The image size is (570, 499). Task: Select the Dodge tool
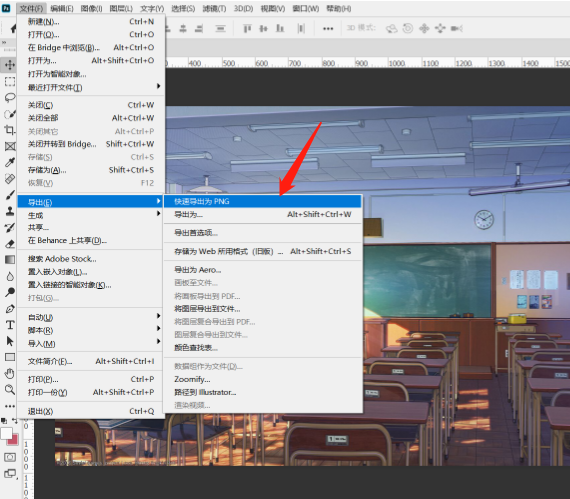(9, 292)
